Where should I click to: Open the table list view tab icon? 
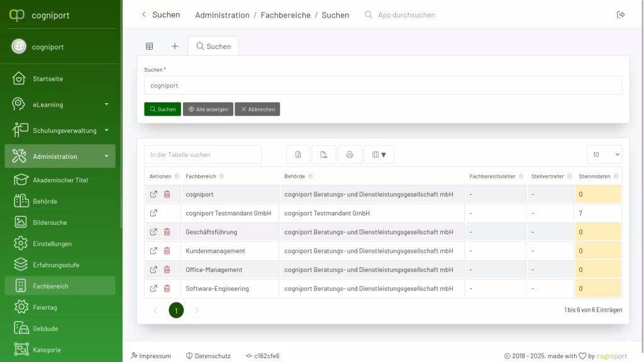[x=150, y=47]
